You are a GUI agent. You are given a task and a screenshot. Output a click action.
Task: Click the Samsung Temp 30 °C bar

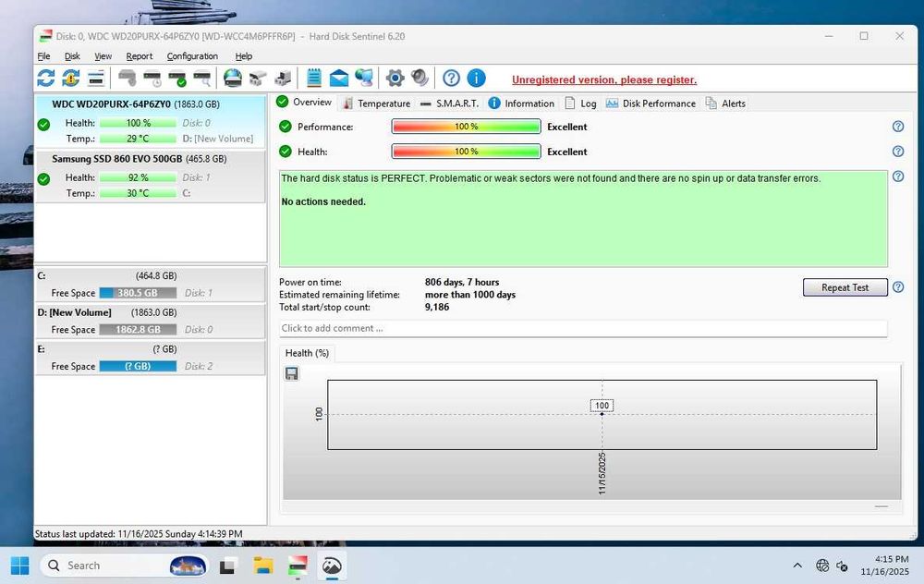(x=138, y=193)
